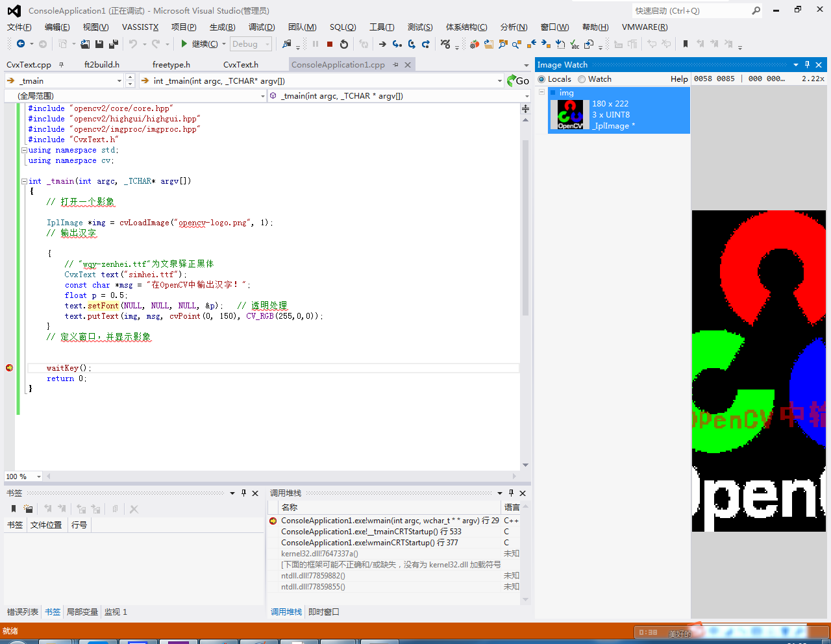Collapse the 'using namespace std' outline block
Screen dimensions: 831x644
pos(24,150)
